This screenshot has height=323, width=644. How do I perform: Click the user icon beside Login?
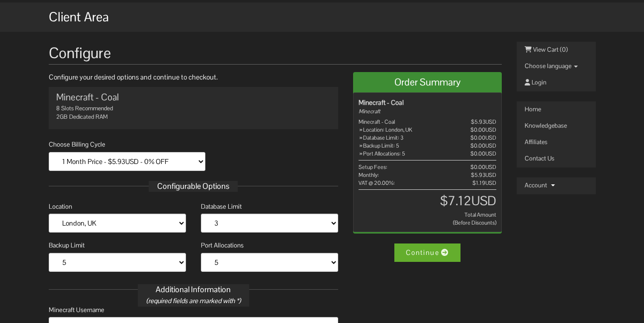point(527,82)
